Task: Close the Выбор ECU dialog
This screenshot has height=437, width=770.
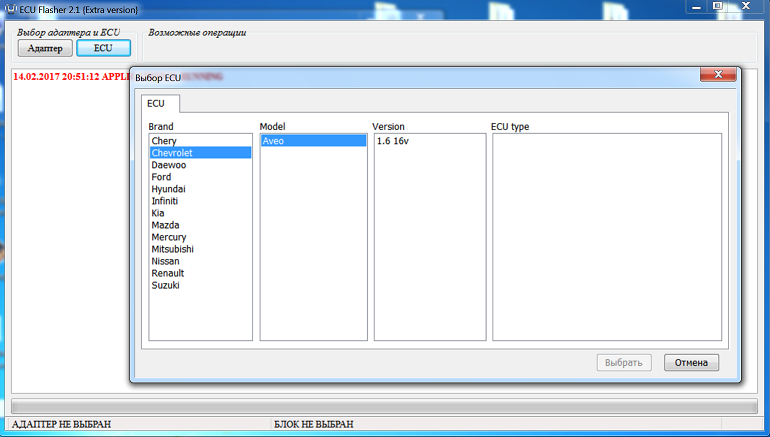Action: click(718, 74)
